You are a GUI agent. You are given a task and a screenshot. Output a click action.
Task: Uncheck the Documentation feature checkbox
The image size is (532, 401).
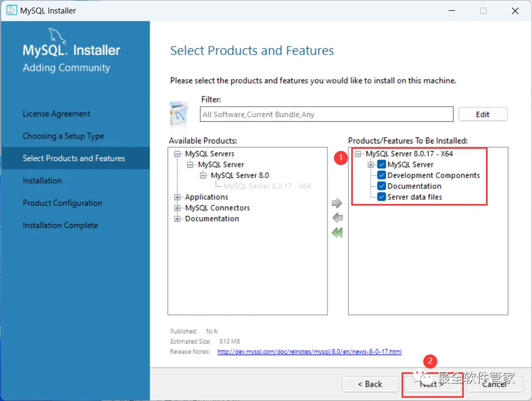[382, 186]
